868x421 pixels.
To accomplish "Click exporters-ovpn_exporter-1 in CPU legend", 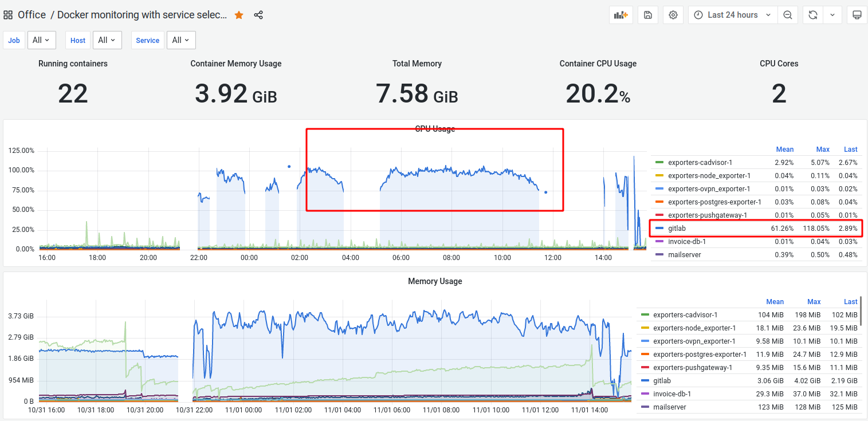I will [x=709, y=189].
